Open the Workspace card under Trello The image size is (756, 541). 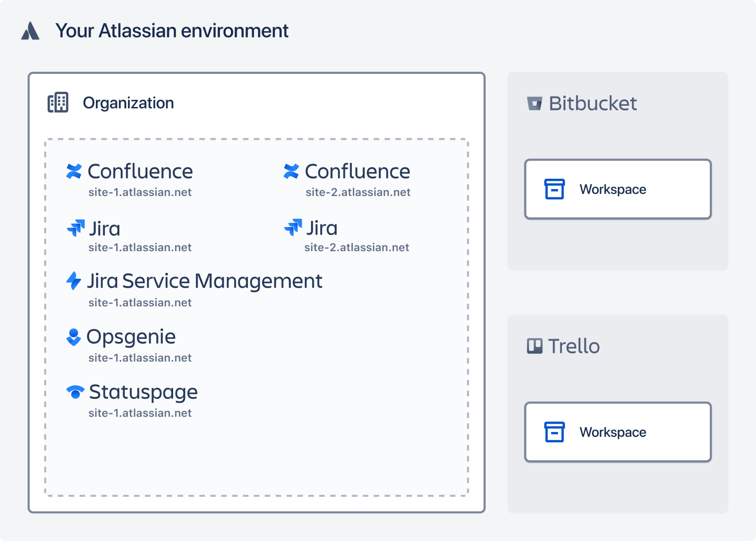point(618,432)
